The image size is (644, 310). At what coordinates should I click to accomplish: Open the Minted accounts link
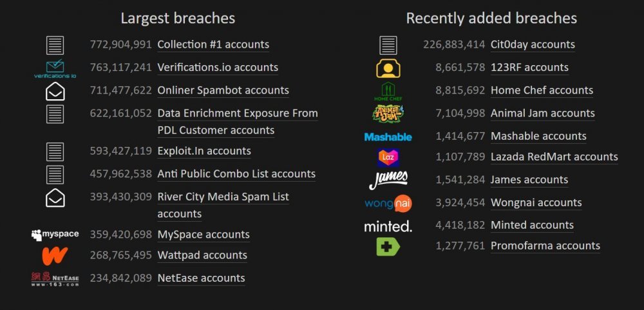coord(533,226)
